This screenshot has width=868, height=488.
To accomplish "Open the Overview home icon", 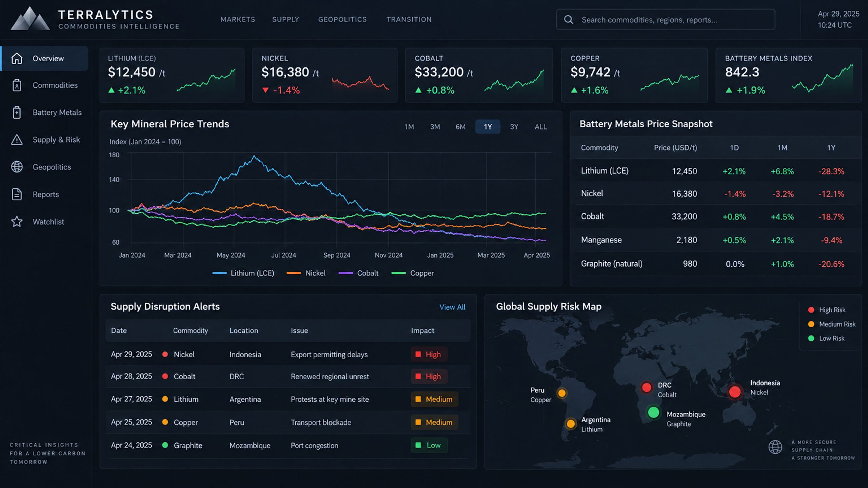I will (17, 58).
